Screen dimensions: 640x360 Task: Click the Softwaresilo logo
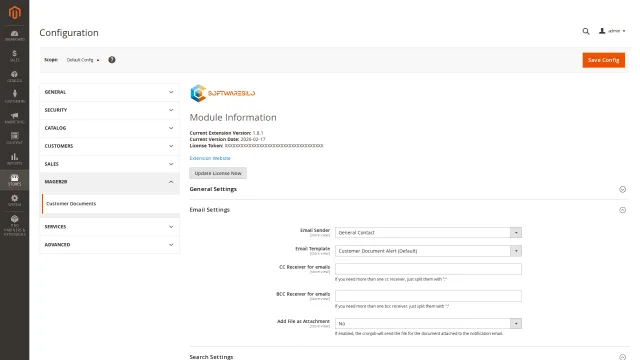tap(222, 93)
